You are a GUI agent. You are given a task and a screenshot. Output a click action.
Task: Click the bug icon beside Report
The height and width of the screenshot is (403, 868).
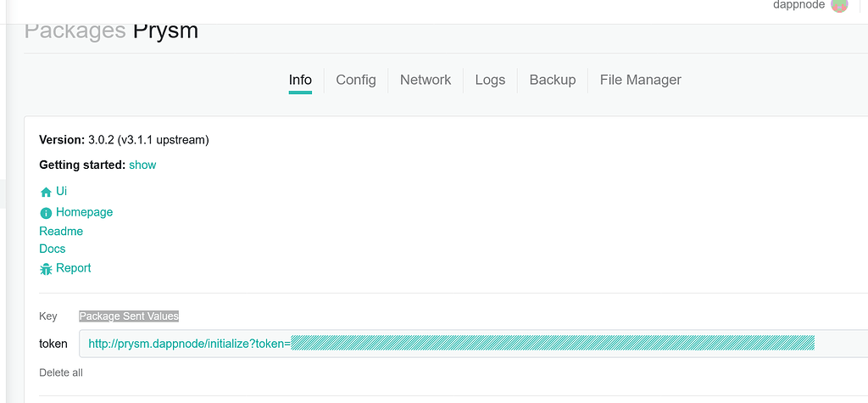click(46, 269)
